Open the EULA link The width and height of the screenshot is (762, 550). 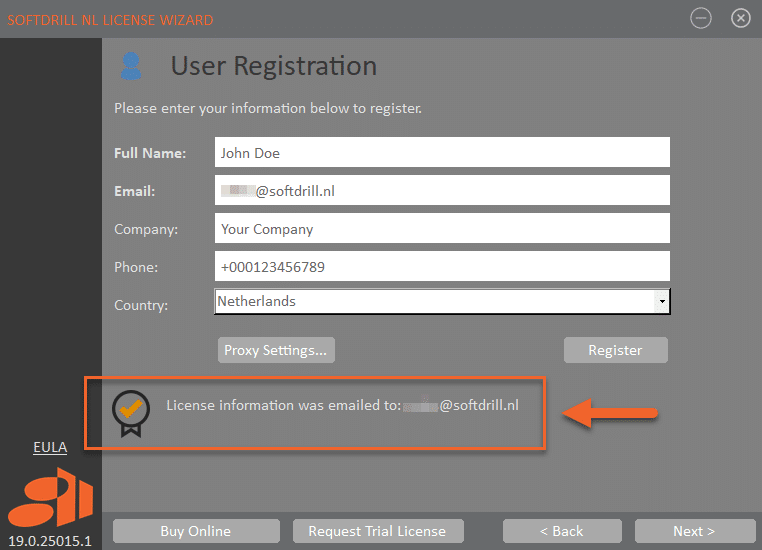point(50,447)
